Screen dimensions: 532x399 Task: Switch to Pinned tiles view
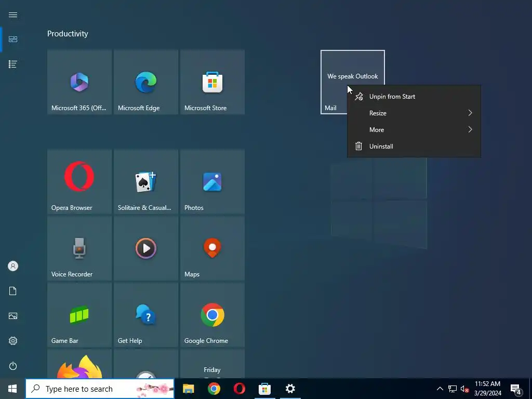coord(13,39)
